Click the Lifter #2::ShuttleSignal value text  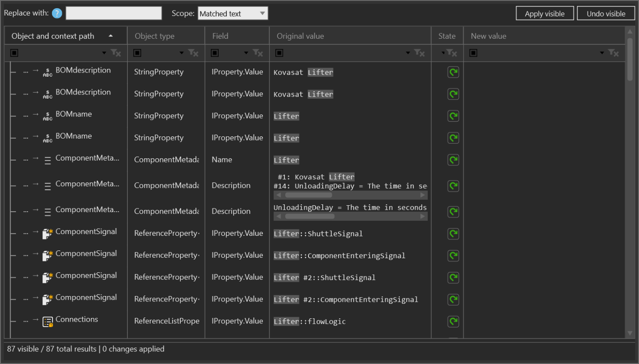pos(325,277)
